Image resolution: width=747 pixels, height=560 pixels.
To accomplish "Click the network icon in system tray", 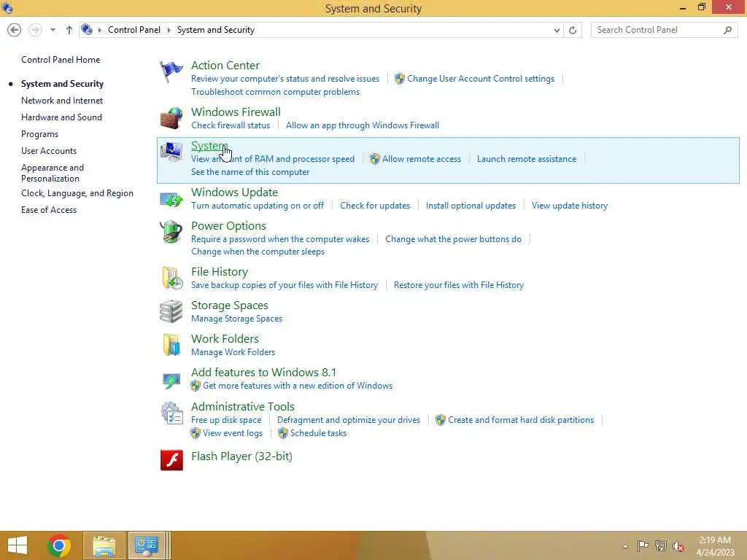I will (x=661, y=545).
